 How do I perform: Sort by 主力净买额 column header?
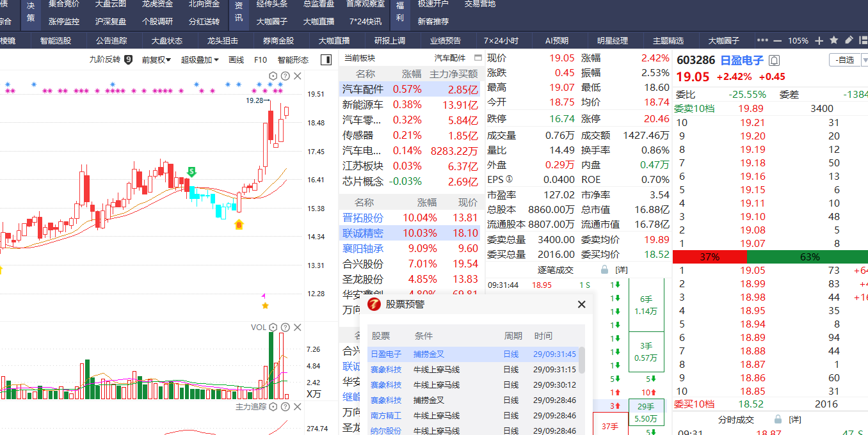(454, 74)
